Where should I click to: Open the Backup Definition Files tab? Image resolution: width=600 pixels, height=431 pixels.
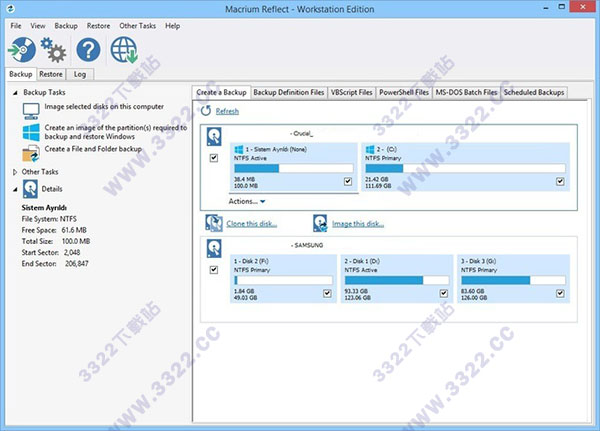(289, 93)
